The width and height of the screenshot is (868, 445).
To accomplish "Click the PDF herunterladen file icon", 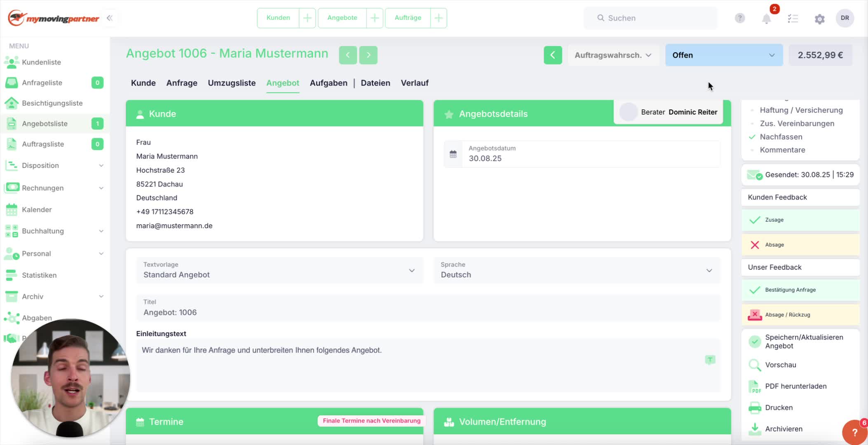I will click(755, 386).
